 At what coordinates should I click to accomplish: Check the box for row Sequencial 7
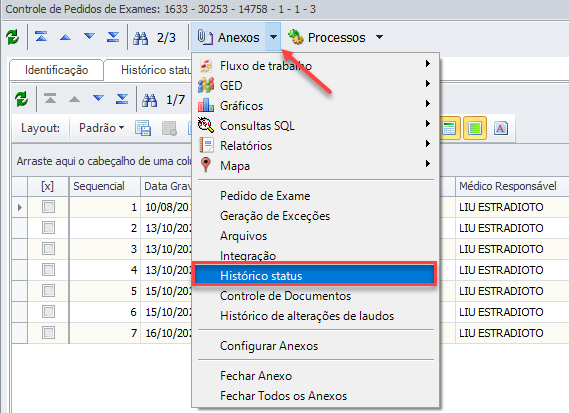point(48,333)
